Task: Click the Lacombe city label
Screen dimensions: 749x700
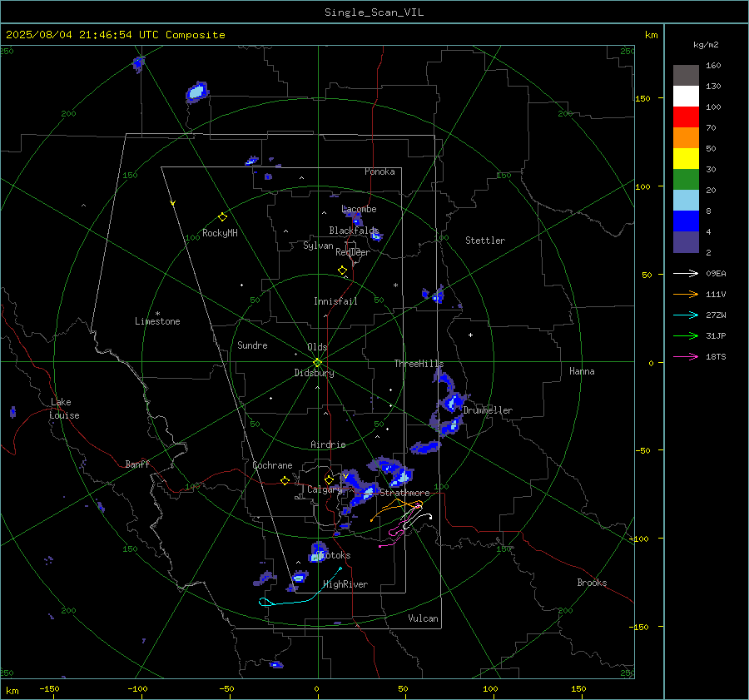Action: [x=360, y=209]
